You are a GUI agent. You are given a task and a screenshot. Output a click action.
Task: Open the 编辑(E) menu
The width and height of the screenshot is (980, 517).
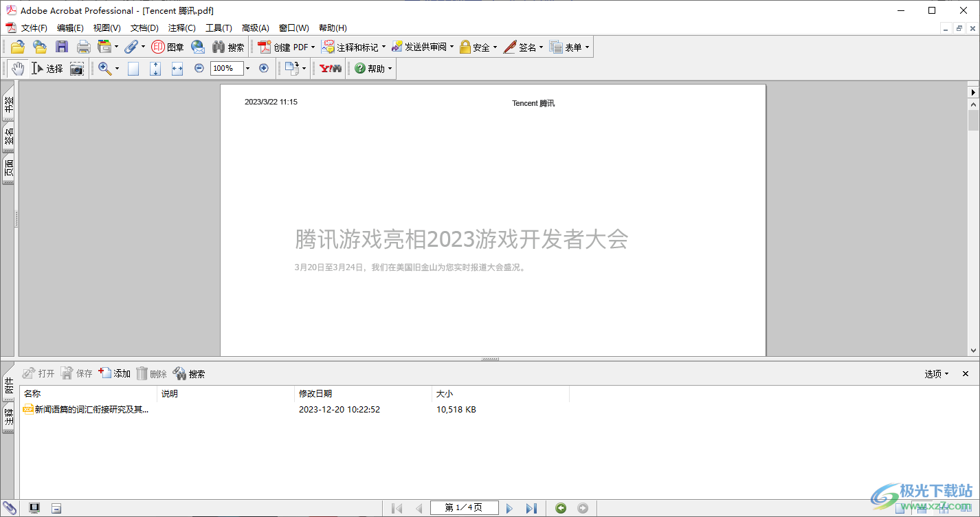pos(70,28)
